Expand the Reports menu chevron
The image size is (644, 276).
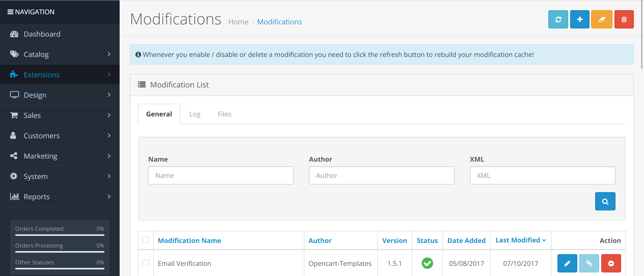point(109,196)
